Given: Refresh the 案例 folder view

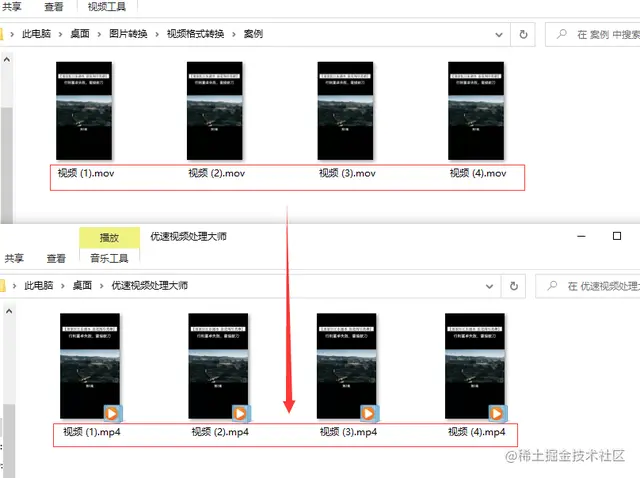Looking at the screenshot, I should (x=523, y=35).
